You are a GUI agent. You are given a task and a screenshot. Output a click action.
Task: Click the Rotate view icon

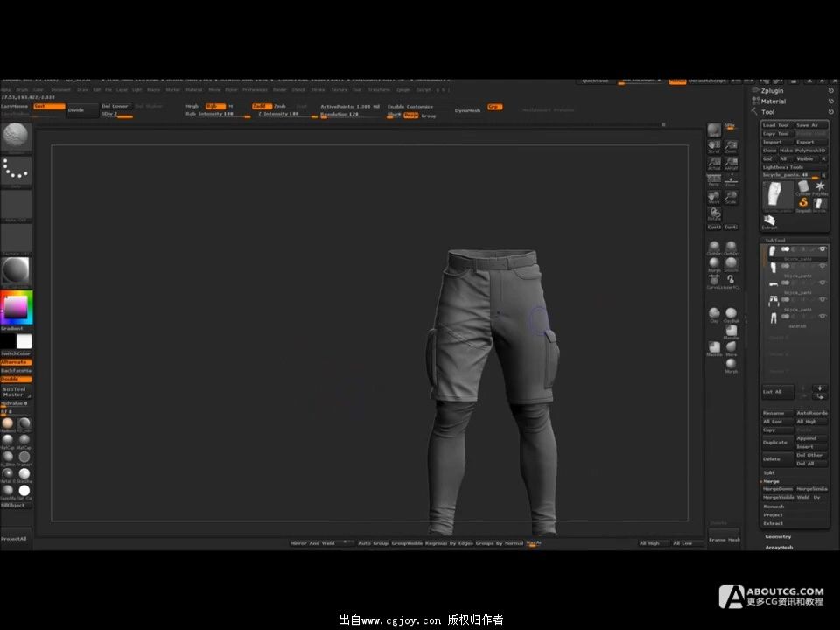pos(714,214)
